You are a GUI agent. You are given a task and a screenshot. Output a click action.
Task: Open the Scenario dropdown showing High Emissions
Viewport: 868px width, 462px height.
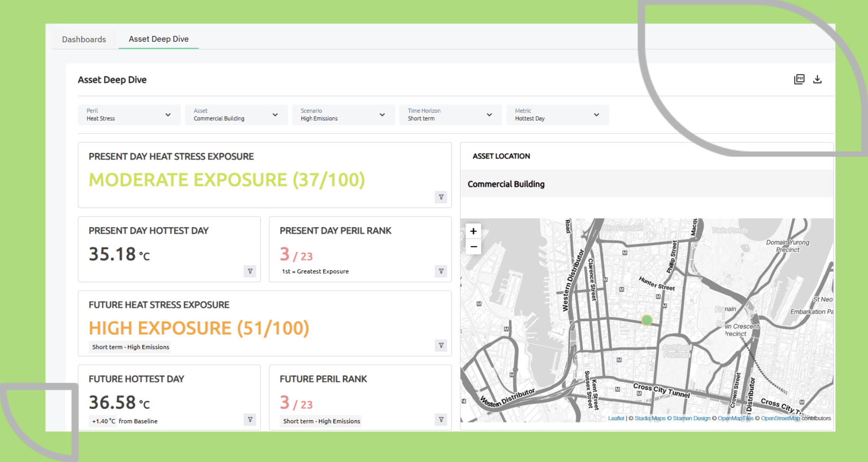pyautogui.click(x=382, y=114)
